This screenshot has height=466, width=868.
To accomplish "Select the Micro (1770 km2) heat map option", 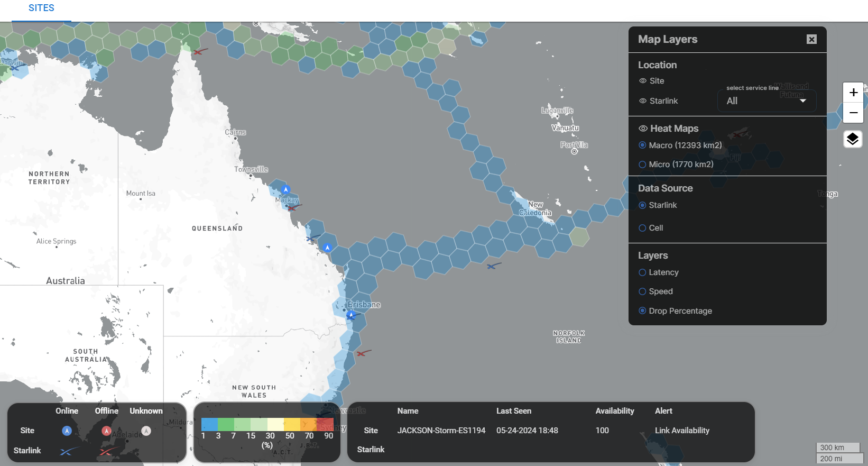I will coord(642,165).
